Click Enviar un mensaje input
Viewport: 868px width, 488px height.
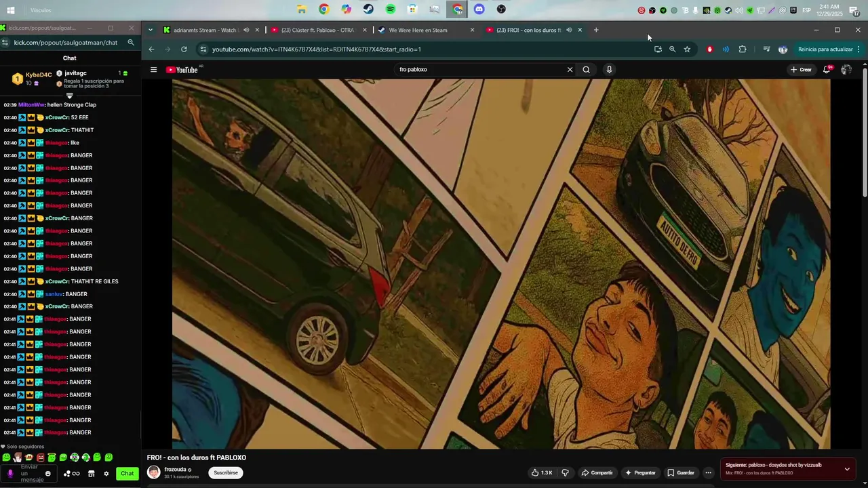click(29, 474)
